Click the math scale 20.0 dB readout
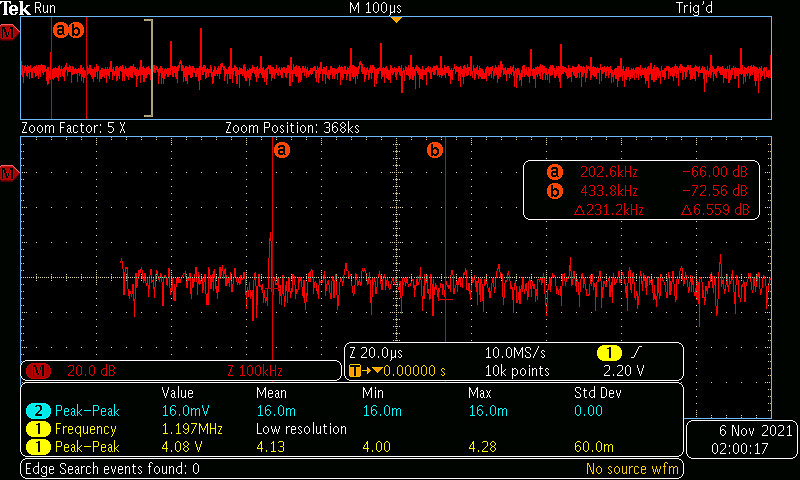The height and width of the screenshot is (480, 800). click(x=91, y=371)
